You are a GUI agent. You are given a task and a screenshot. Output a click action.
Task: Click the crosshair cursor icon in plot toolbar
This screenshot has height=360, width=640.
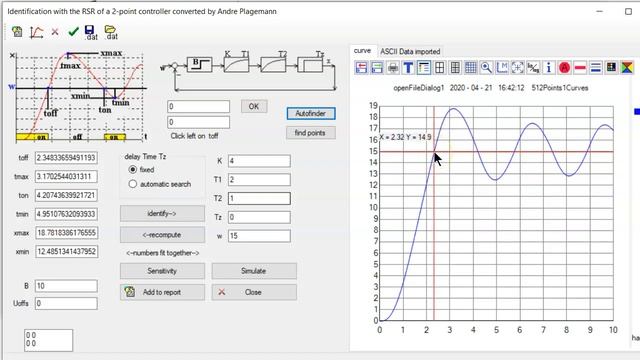point(518,67)
